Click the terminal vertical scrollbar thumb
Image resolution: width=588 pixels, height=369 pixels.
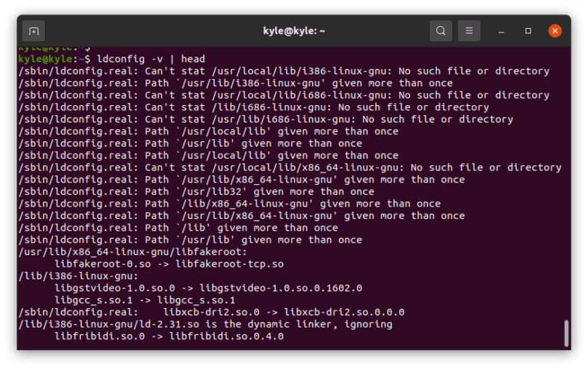tap(566, 333)
